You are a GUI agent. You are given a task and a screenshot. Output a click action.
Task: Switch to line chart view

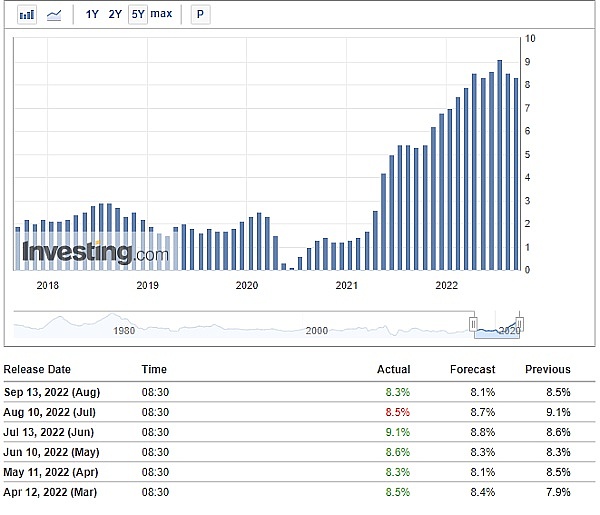pos(54,15)
